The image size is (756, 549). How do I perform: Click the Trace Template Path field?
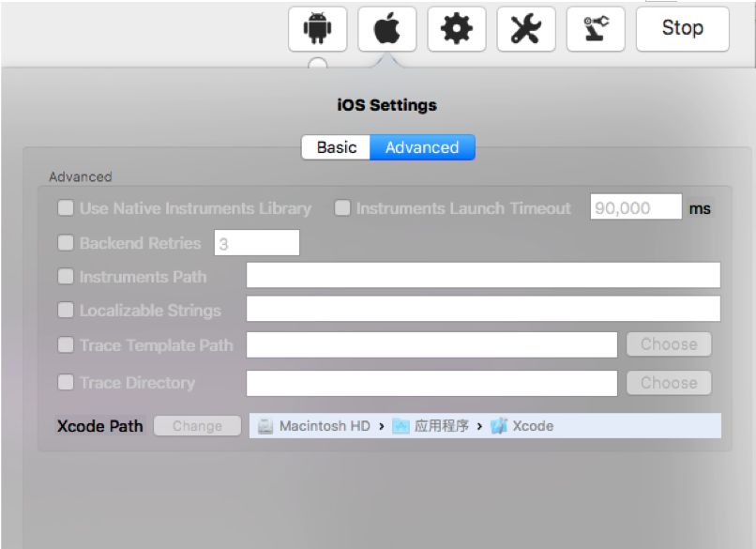pos(431,345)
